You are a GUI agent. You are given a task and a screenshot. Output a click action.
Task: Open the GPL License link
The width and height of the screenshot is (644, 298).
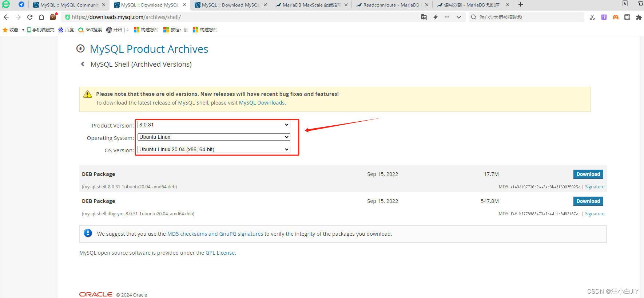220,253
